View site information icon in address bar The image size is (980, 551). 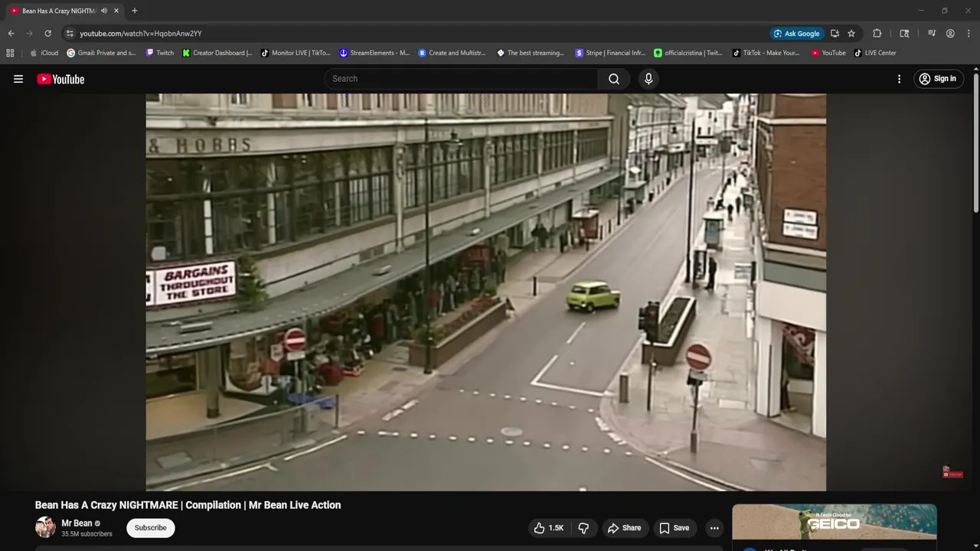[70, 34]
